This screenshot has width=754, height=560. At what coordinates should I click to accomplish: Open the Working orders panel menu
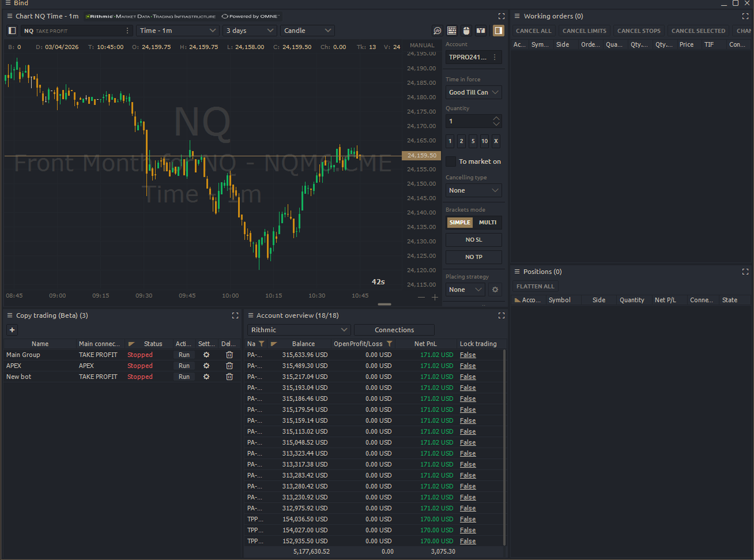click(518, 16)
